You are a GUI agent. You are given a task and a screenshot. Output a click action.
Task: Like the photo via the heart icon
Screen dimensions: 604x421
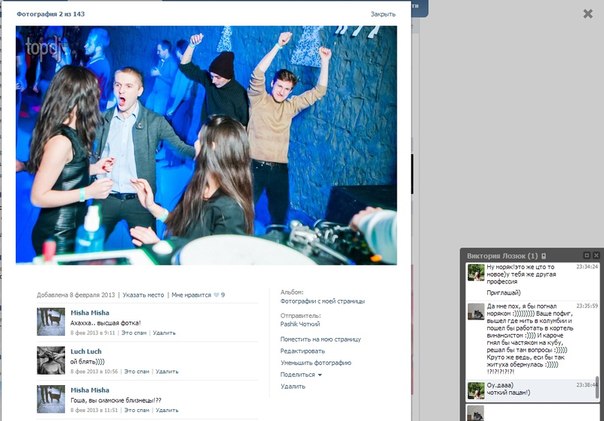(215, 295)
